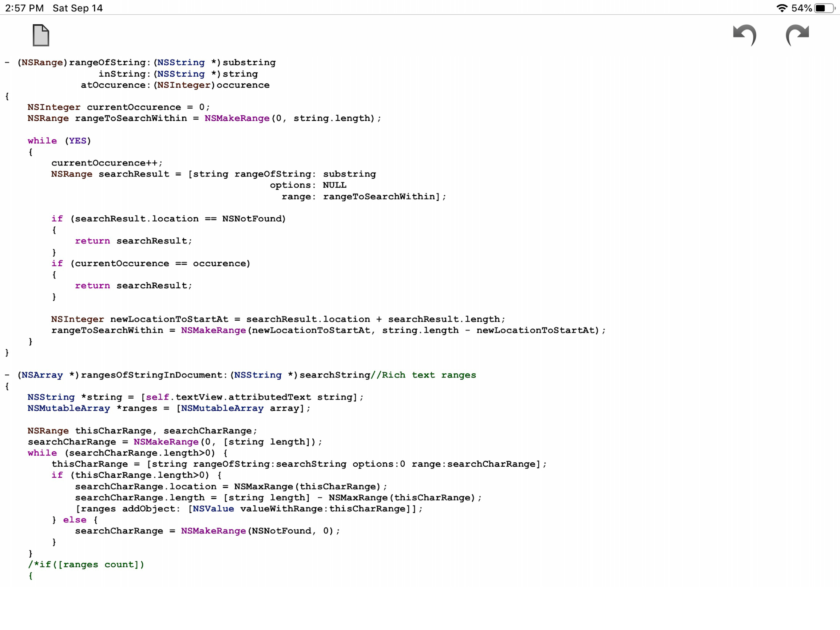Click the if currentOccurence == occurence line
This screenshot has width=840, height=630.
coord(151,263)
